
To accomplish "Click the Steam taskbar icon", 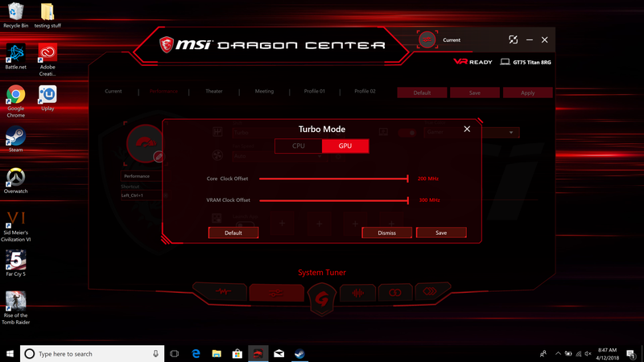I will (x=299, y=354).
